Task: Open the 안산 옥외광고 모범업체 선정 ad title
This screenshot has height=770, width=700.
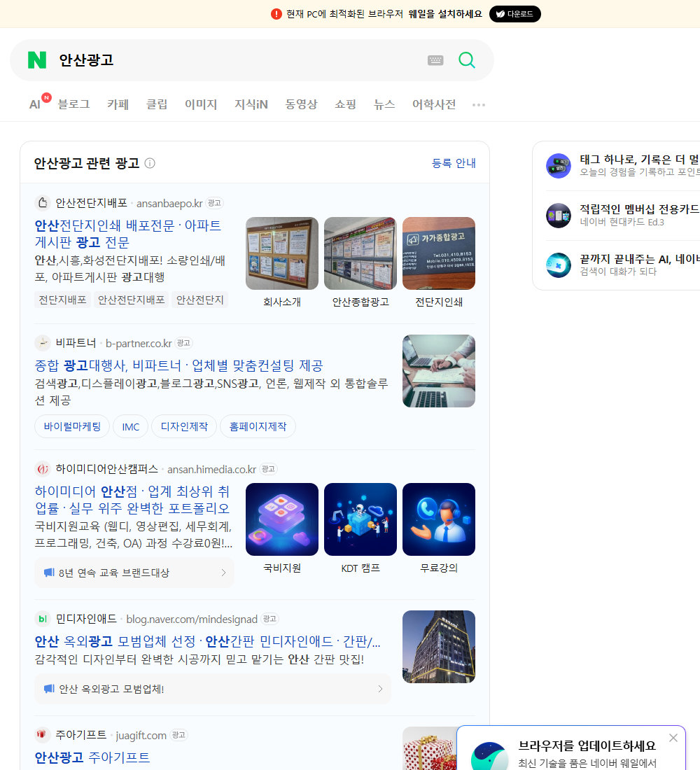Action: pyautogui.click(x=207, y=641)
